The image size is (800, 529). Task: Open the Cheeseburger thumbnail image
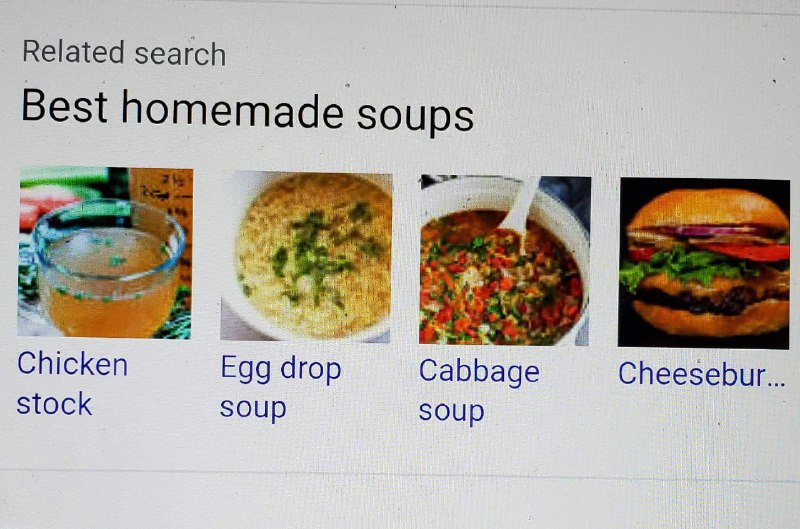(704, 264)
